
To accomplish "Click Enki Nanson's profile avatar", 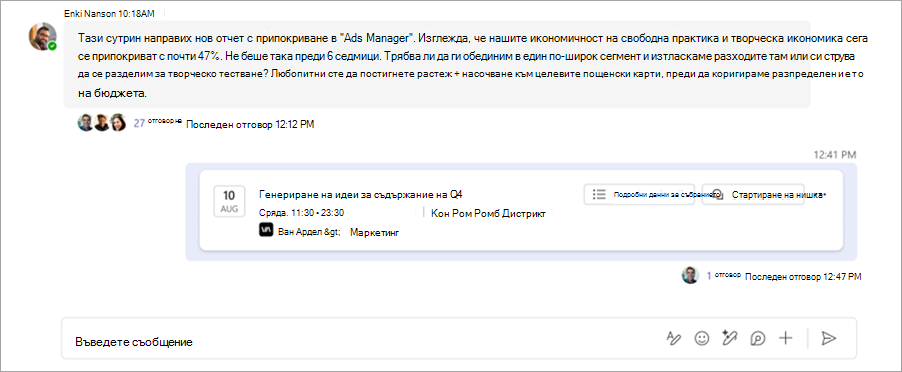I will click(43, 37).
